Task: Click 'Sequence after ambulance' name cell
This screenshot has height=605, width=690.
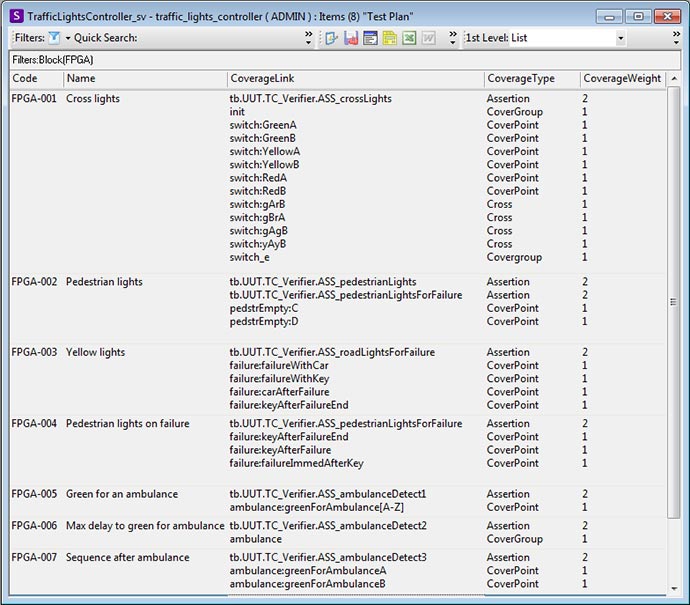Action: [x=128, y=557]
